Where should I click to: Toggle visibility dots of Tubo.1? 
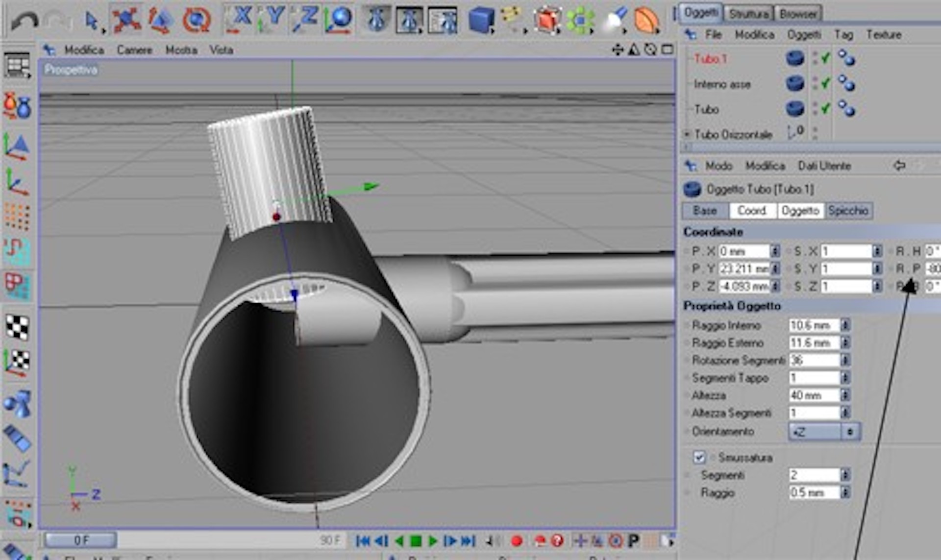(x=815, y=58)
